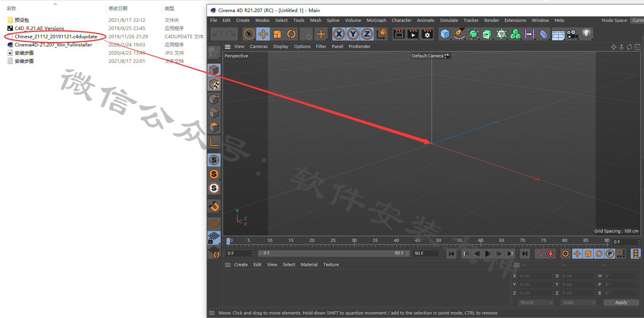The height and width of the screenshot is (318, 644).
Task: Toggle Enable Axis L-shaped icon
Action: click(x=214, y=142)
